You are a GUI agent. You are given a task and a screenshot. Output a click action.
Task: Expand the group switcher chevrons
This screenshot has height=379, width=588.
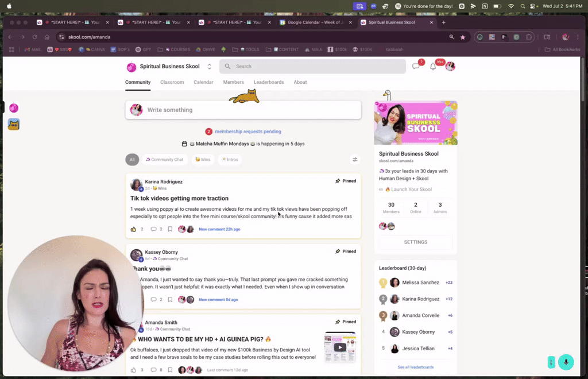[x=209, y=67]
